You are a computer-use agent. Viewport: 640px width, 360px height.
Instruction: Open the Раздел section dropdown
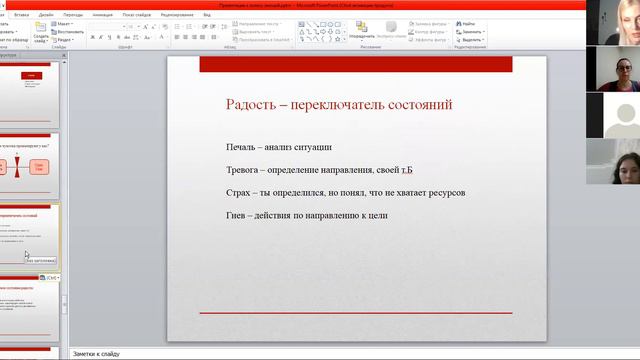tap(63, 40)
